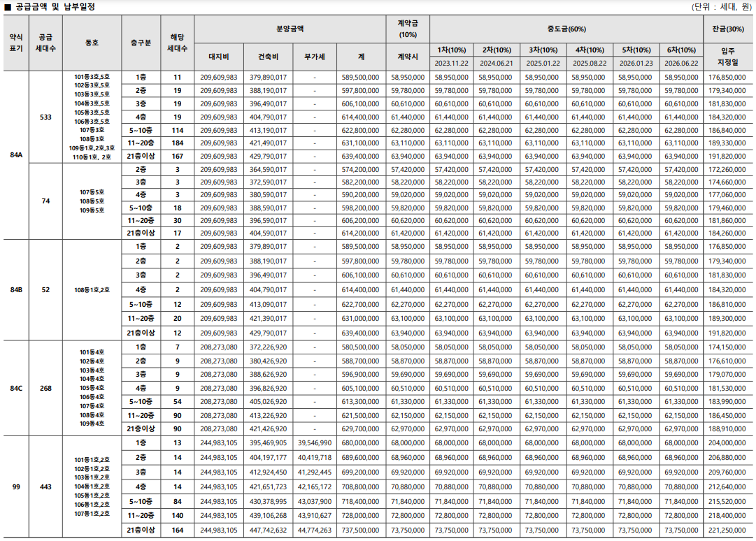Select the 84C type cell
756x541 pixels.
point(16,389)
